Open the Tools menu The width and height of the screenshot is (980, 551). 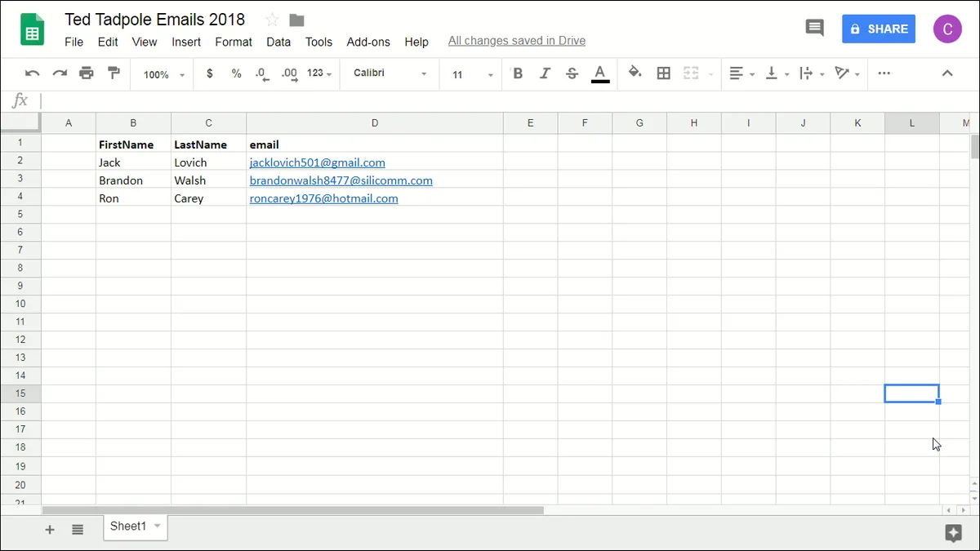pyautogui.click(x=319, y=42)
